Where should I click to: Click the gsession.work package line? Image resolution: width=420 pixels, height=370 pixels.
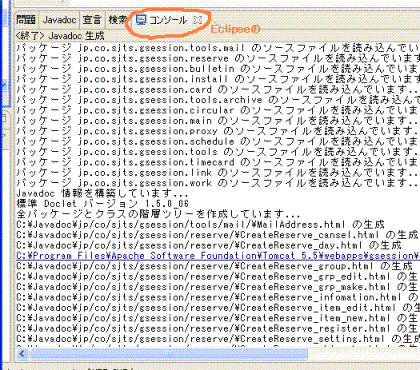217,183
